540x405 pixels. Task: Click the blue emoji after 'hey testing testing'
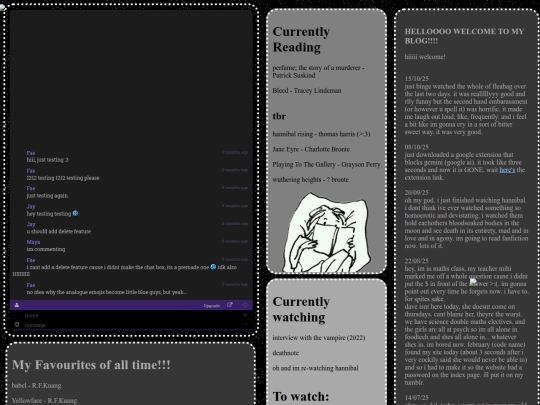[x=75, y=214]
